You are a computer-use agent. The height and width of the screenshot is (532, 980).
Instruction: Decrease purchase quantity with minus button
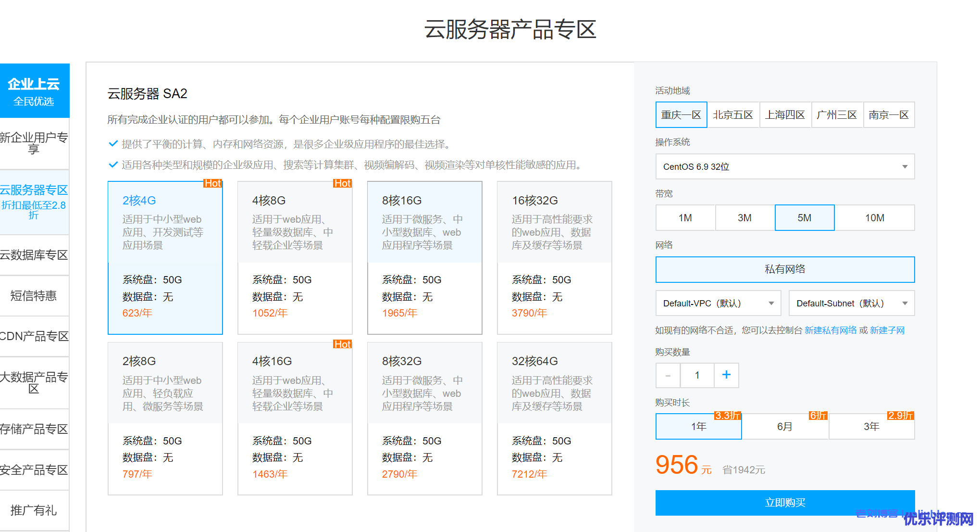[x=668, y=375]
